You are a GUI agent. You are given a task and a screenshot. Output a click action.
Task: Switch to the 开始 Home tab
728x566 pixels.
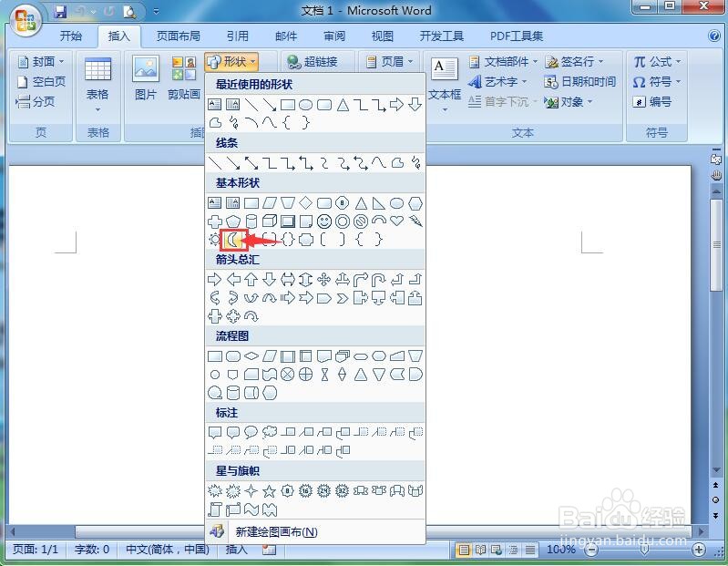pyautogui.click(x=70, y=36)
